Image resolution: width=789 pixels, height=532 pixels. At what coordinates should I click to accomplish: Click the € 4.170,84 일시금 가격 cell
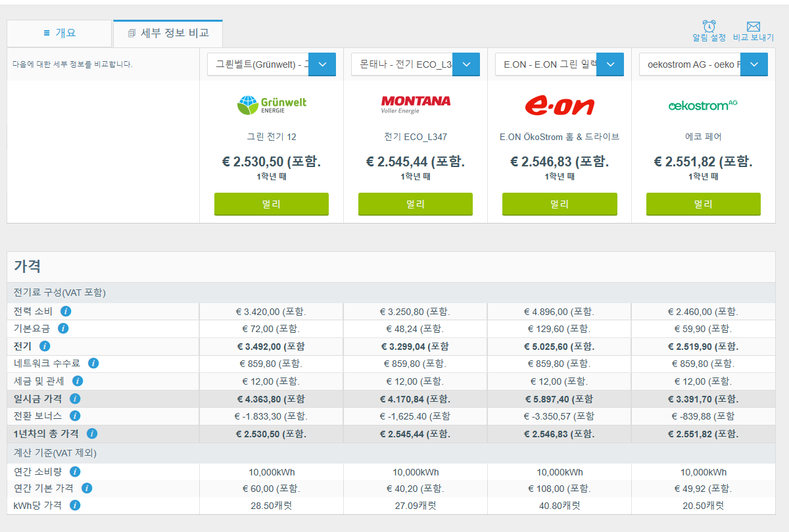tap(415, 399)
